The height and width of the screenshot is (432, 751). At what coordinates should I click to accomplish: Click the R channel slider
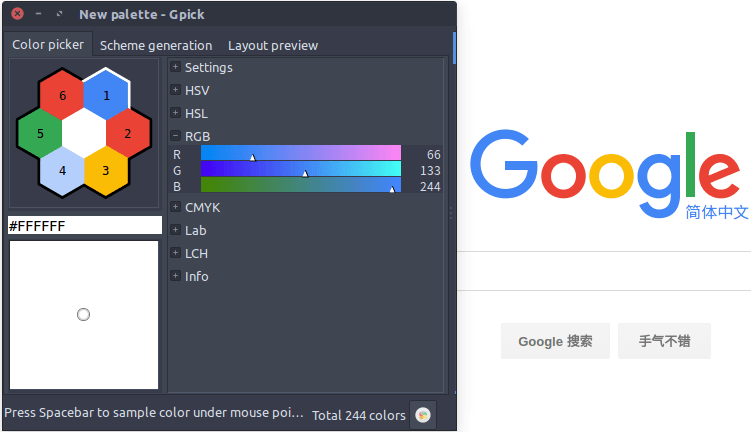coord(301,153)
